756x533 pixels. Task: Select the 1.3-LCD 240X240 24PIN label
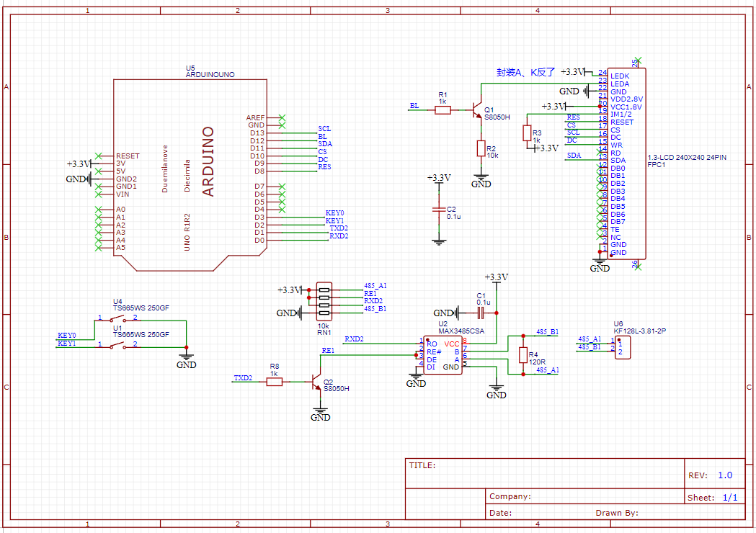click(x=687, y=158)
